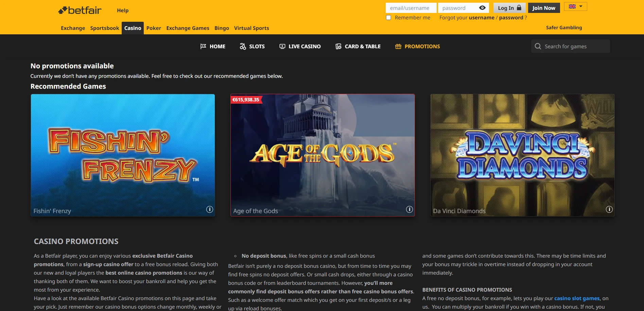This screenshot has width=644, height=311.
Task: Click the Slots cherries icon
Action: tap(243, 46)
